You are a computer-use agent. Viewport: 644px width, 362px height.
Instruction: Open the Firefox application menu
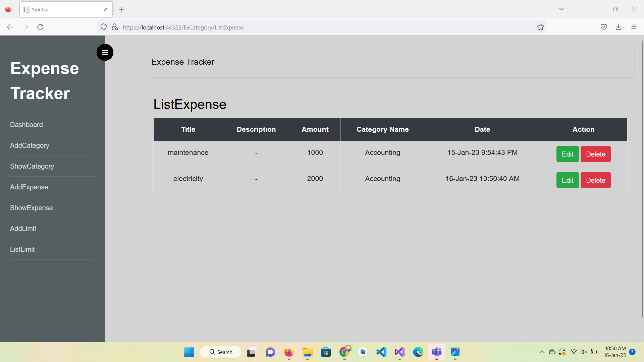634,27
